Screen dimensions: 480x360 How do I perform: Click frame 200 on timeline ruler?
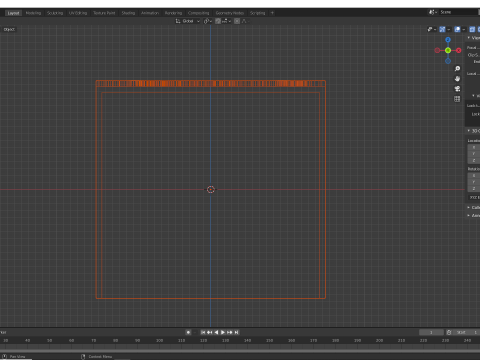[379, 340]
